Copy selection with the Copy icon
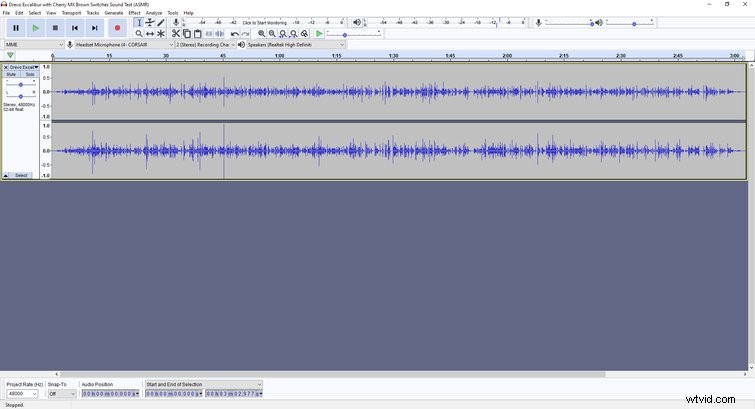This screenshot has height=409, width=755. [187, 34]
